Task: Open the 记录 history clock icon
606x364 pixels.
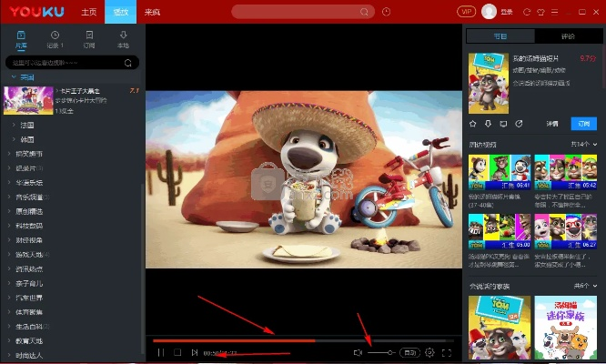Action: pyautogui.click(x=56, y=38)
